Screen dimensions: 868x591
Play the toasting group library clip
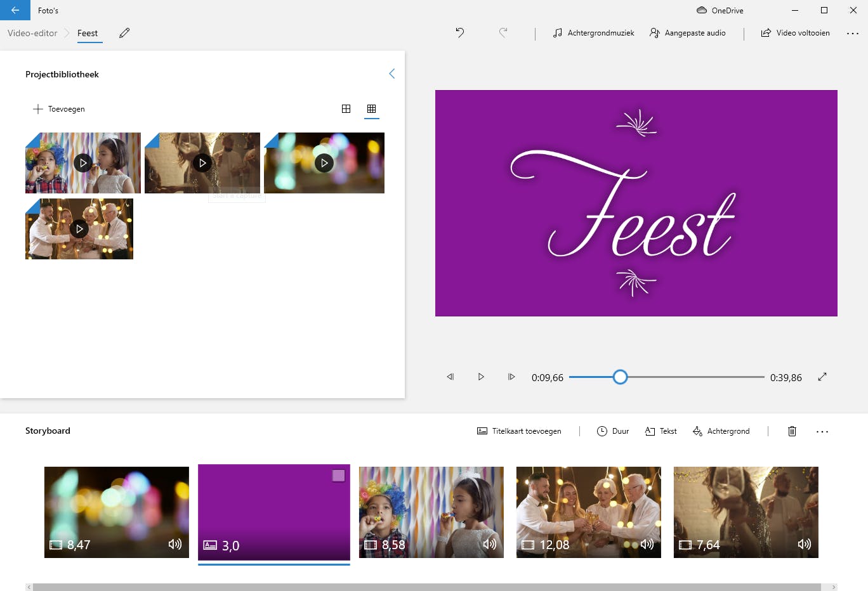point(79,229)
